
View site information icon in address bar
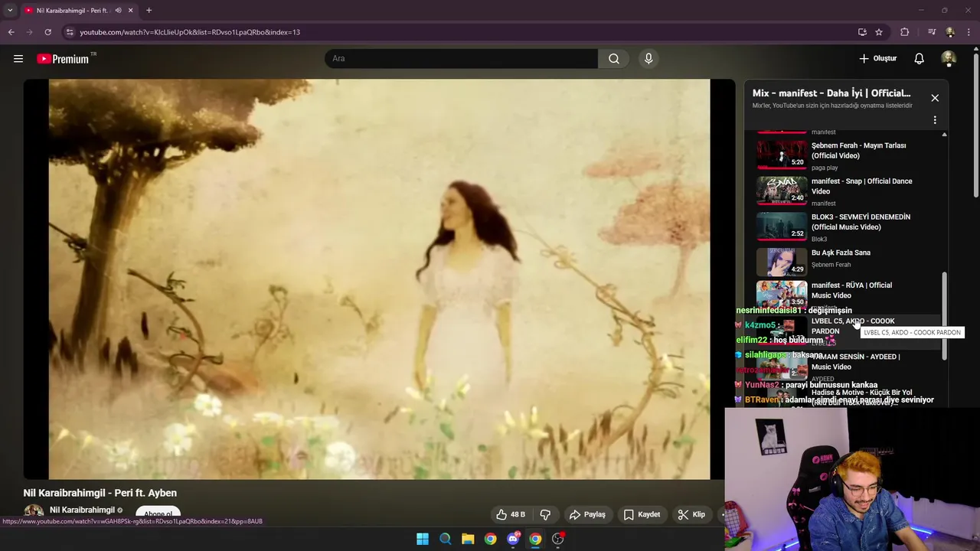click(x=70, y=32)
